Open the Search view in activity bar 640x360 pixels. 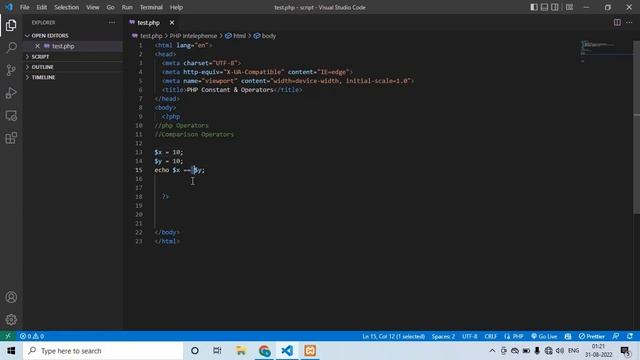point(11,48)
